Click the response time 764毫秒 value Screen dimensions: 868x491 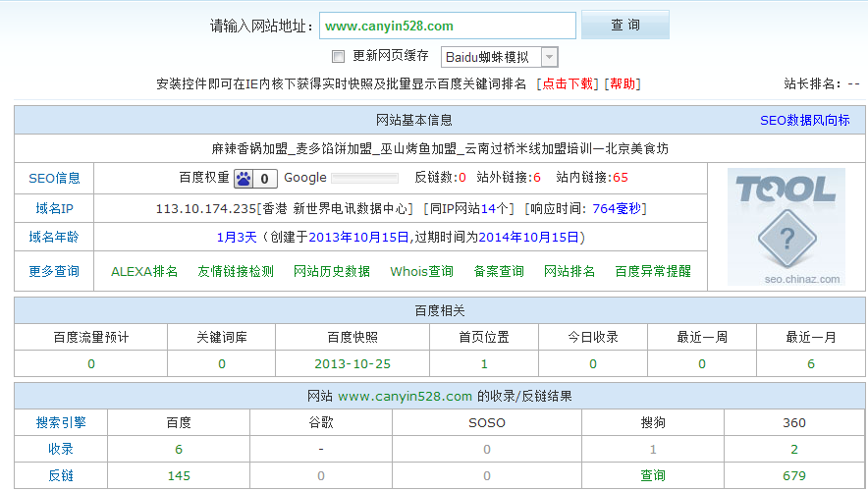(617, 209)
